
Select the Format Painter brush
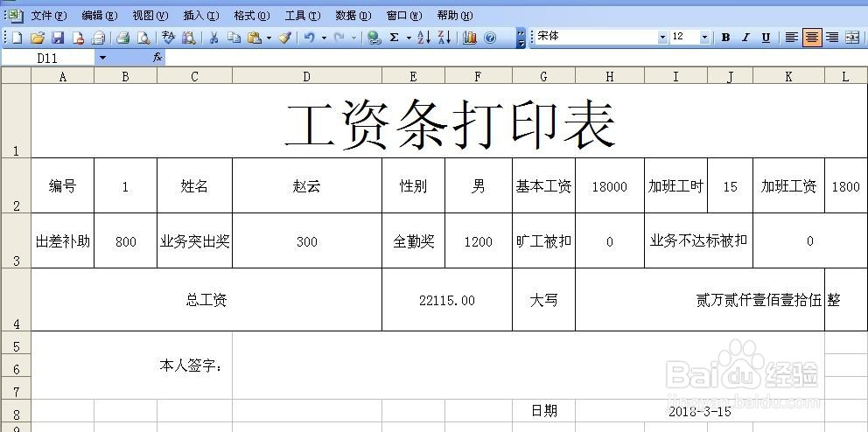284,38
